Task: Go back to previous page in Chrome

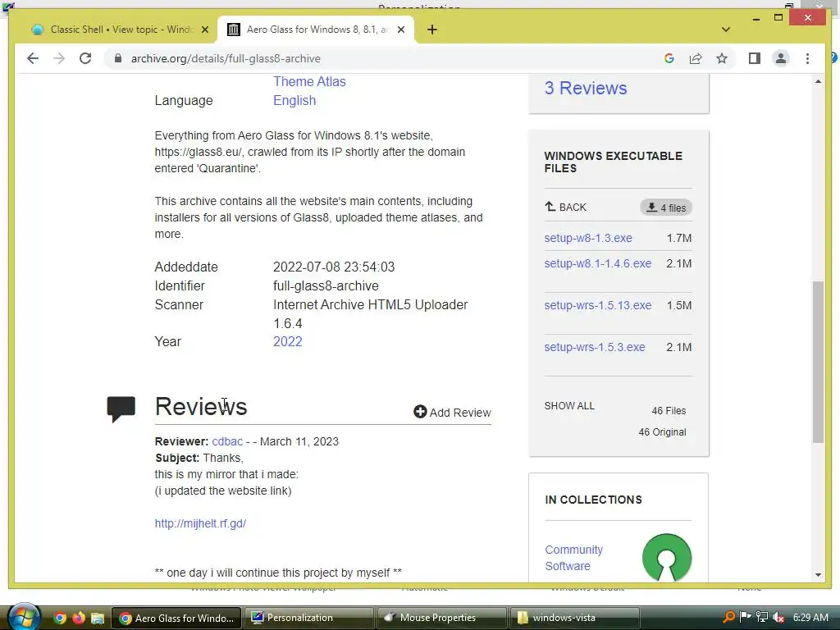Action: pos(33,58)
